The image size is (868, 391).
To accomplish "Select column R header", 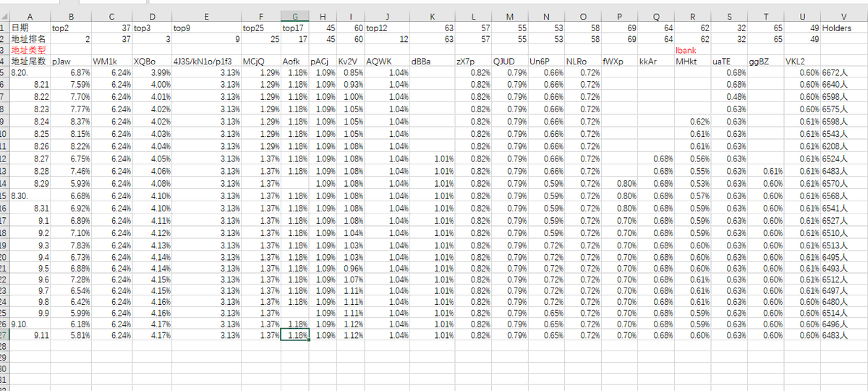I will [692, 16].
